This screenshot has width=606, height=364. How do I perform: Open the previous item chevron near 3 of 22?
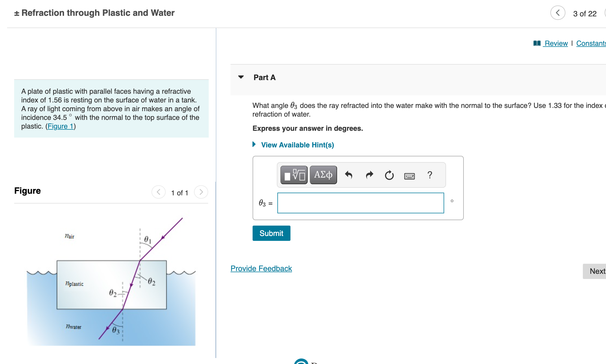tap(557, 13)
